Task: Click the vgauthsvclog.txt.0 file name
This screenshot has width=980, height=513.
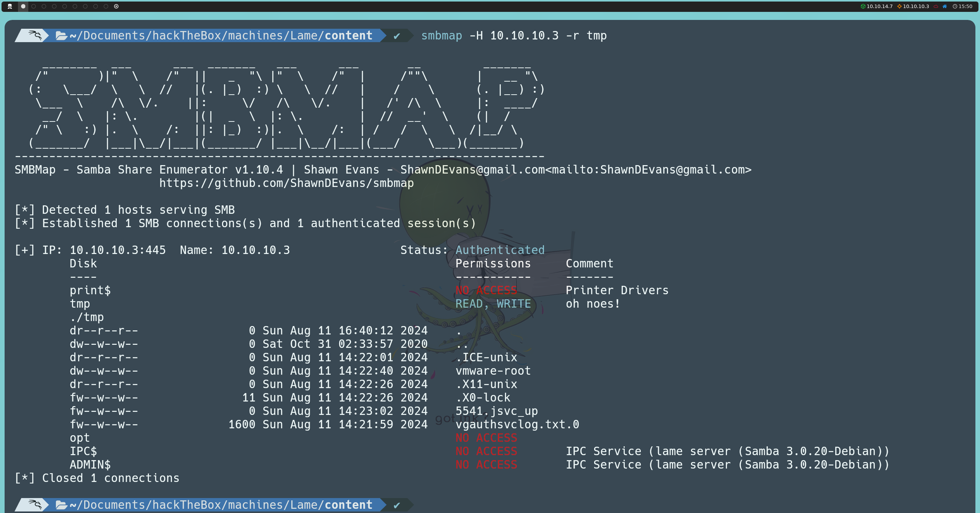Action: pos(517,424)
